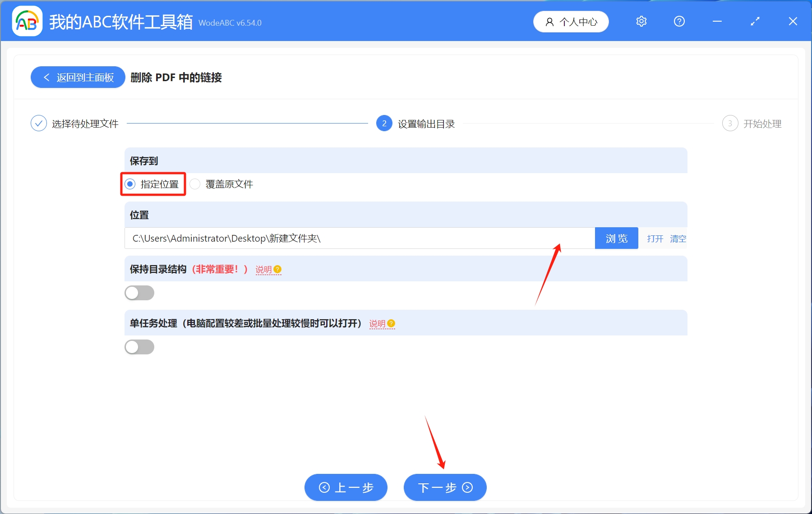Click the ABC toolbox app logo

(x=27, y=20)
